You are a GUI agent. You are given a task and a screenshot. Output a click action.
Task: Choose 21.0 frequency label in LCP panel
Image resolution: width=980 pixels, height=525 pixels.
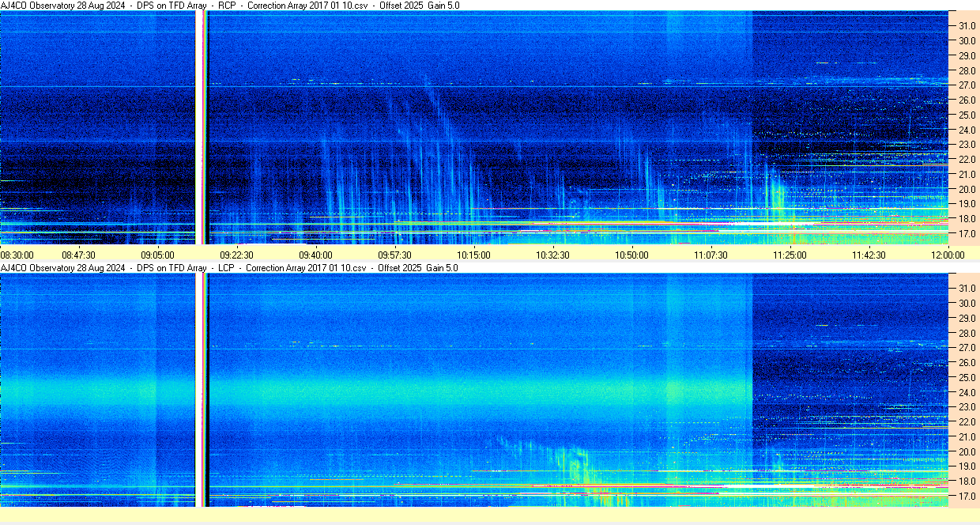pos(967,437)
